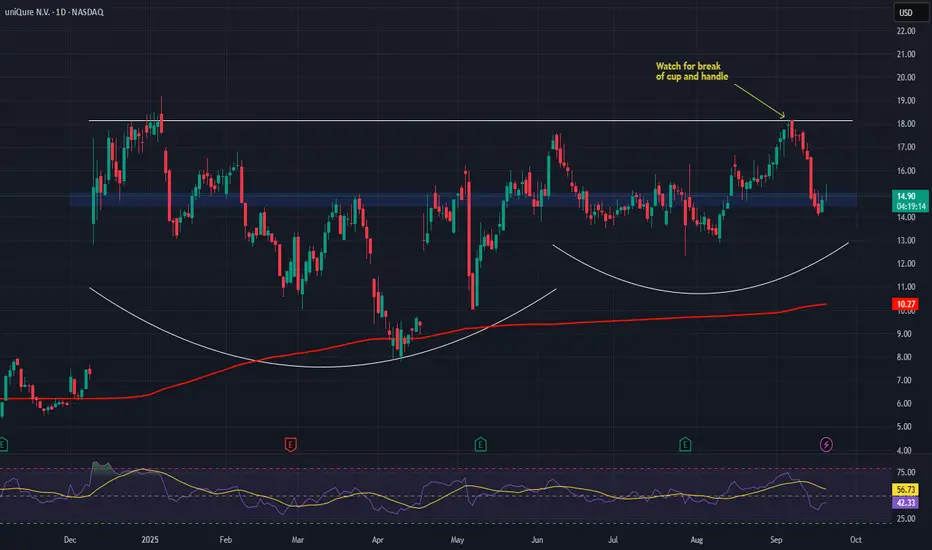Click the 16.00 price axis label

[x=906, y=171]
